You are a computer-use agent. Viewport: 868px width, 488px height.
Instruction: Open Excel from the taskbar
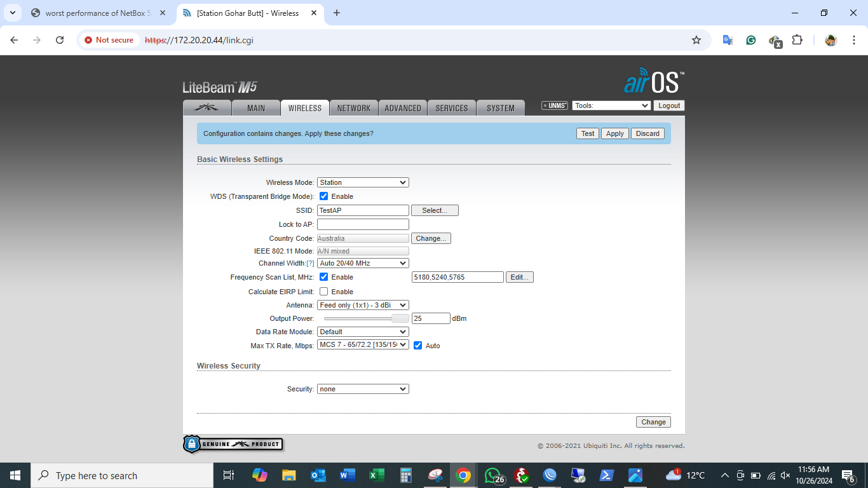(x=377, y=475)
